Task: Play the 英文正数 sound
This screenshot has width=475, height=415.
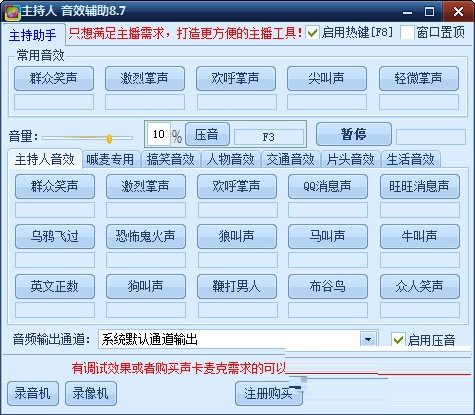Action: (x=55, y=286)
